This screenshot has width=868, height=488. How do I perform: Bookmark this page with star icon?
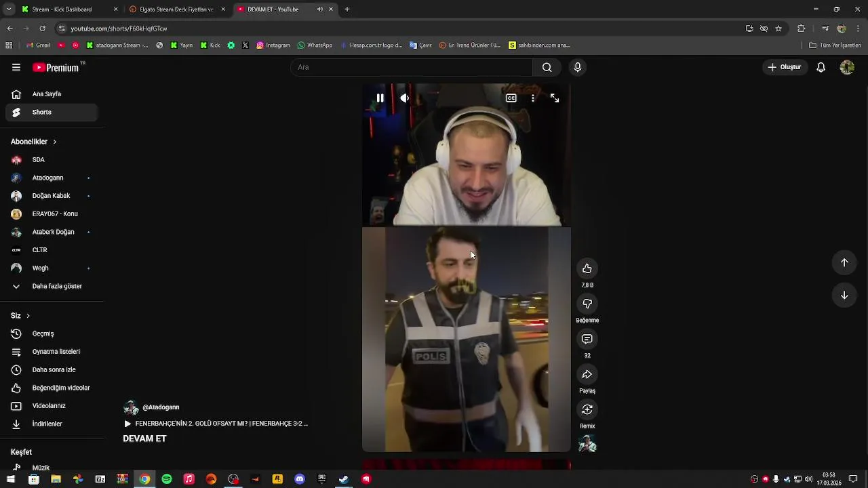click(778, 28)
